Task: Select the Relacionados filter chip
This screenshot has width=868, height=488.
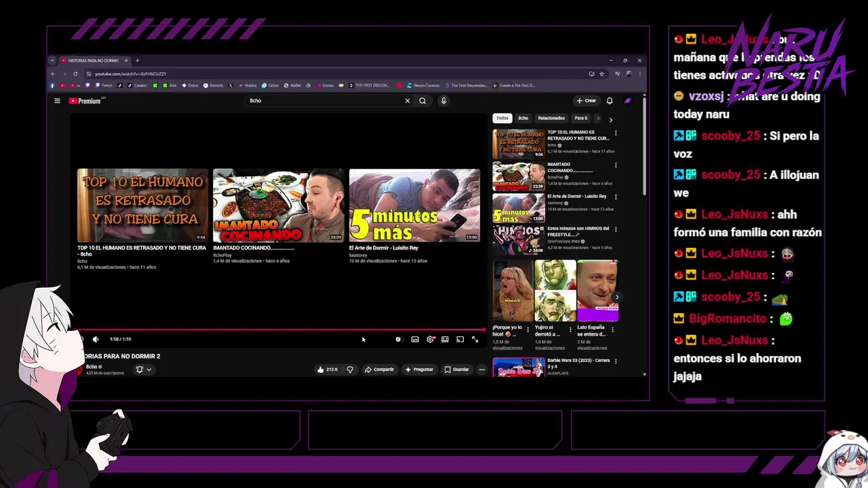Action: click(x=551, y=118)
